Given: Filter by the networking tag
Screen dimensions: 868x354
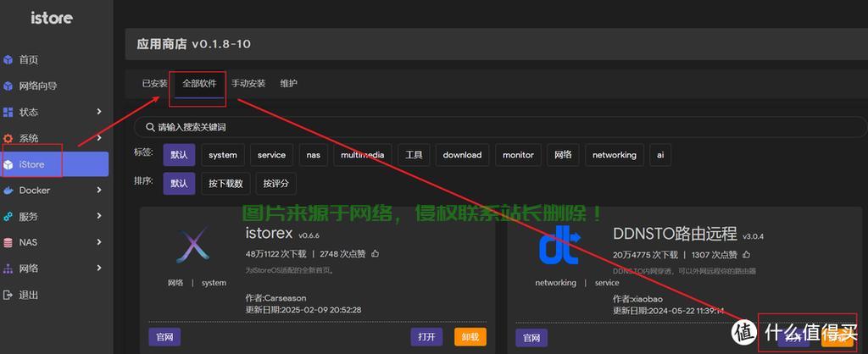Looking at the screenshot, I should (x=615, y=155).
